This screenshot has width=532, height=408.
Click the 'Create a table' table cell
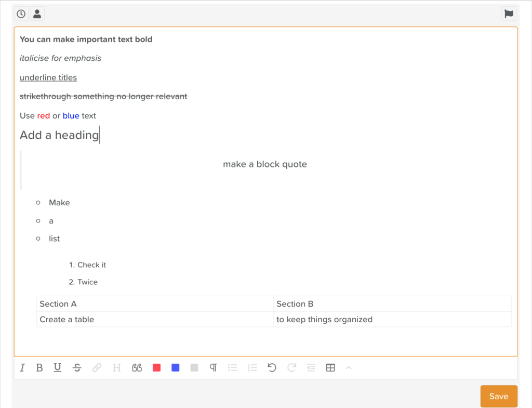[x=155, y=319]
